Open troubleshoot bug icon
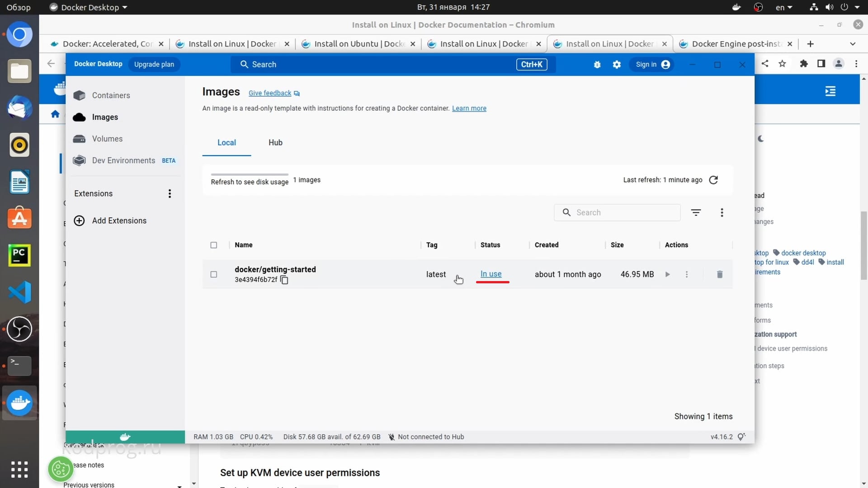The height and width of the screenshot is (488, 868). click(x=597, y=65)
